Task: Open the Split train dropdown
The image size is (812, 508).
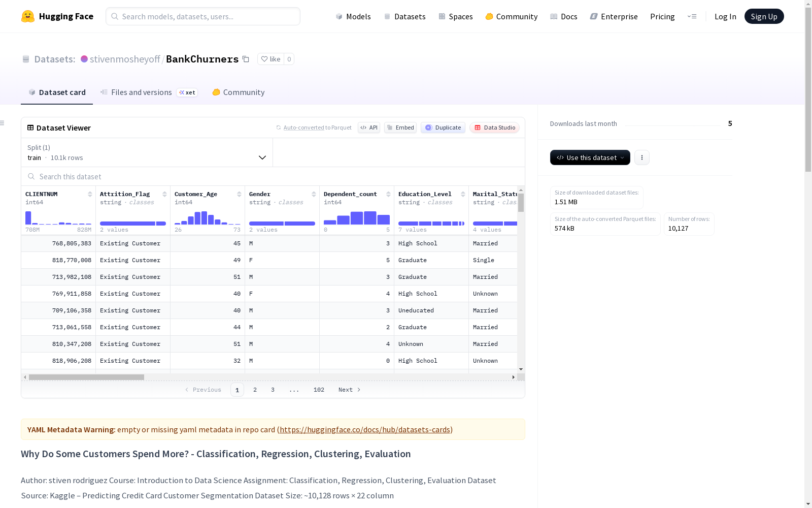Action: pyautogui.click(x=147, y=152)
